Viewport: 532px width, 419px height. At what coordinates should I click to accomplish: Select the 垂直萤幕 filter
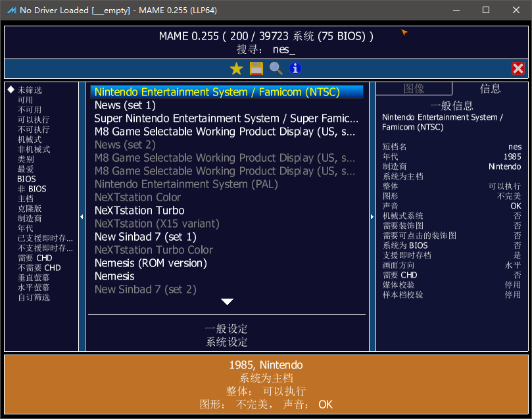[34, 278]
